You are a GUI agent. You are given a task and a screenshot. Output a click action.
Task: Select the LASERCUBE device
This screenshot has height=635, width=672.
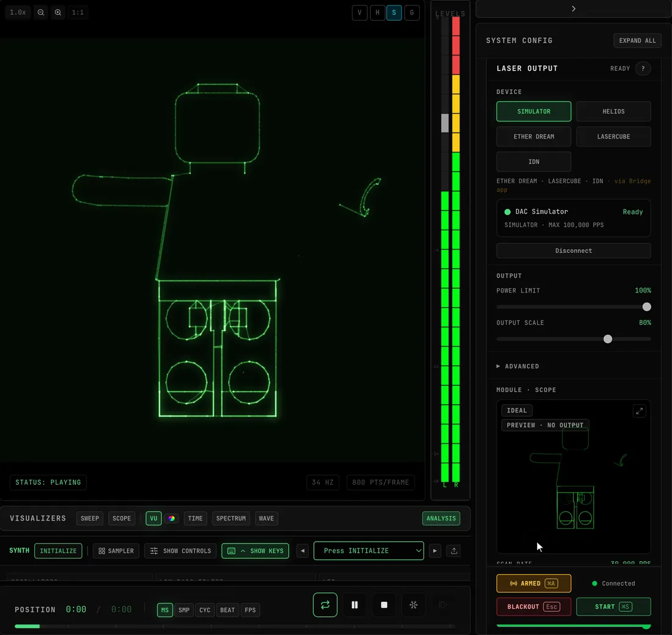[x=613, y=137]
